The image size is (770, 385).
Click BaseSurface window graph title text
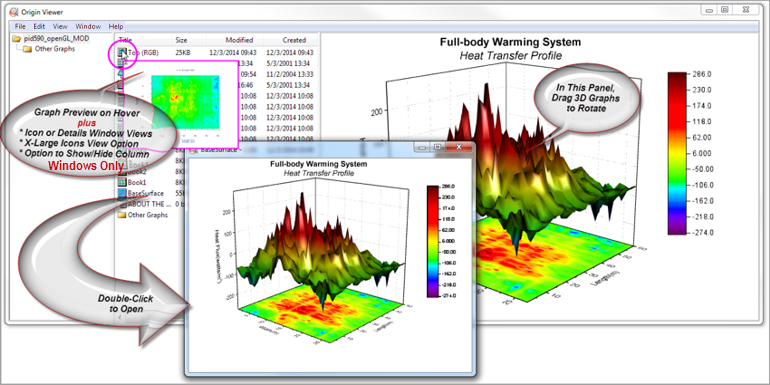(x=319, y=164)
